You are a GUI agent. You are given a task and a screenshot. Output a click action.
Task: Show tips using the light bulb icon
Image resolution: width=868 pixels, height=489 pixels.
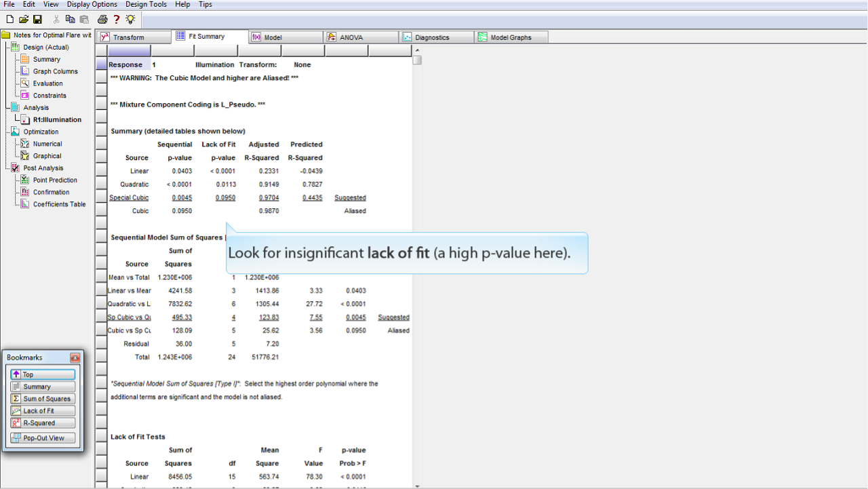(x=130, y=19)
